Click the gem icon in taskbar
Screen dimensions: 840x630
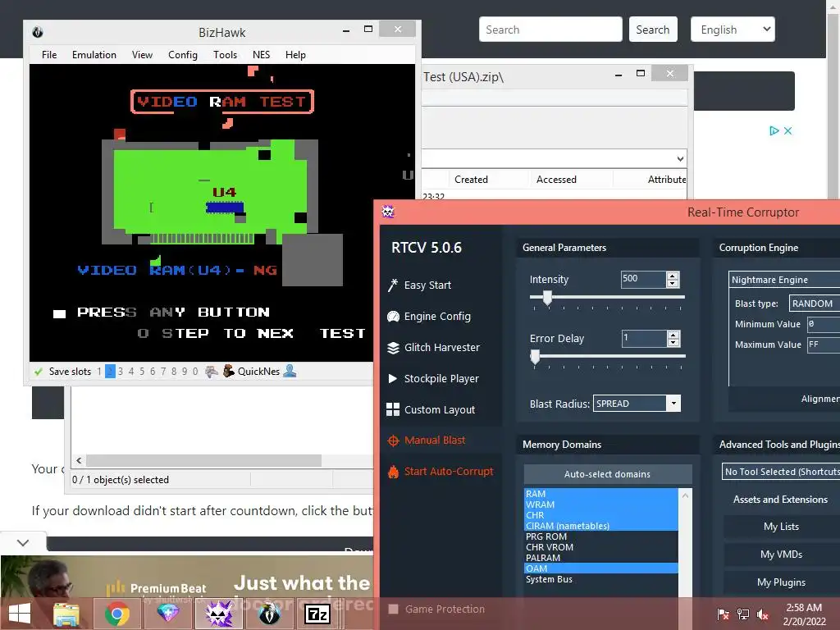(167, 613)
